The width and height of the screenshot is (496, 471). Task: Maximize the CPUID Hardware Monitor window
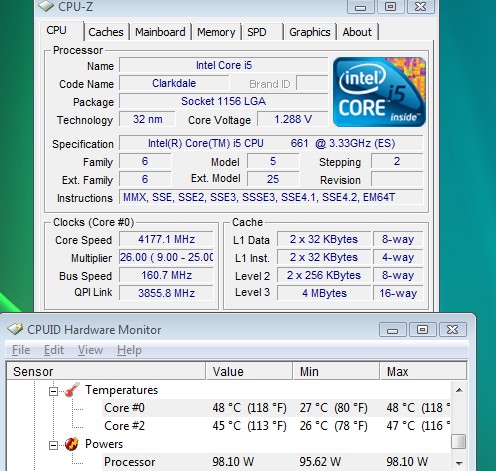click(422, 330)
